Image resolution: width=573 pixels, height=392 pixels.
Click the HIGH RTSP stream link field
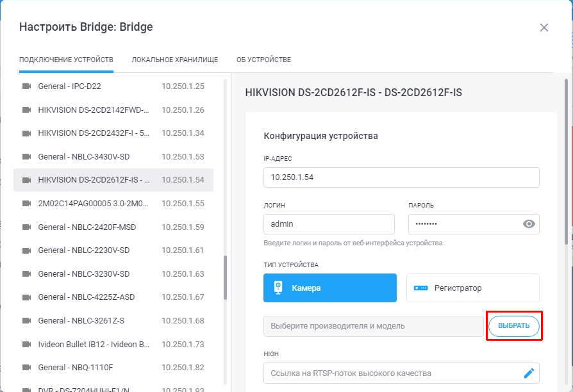click(x=401, y=373)
